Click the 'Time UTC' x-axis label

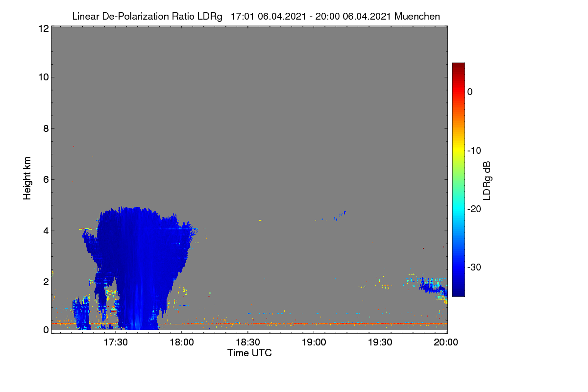(x=249, y=353)
